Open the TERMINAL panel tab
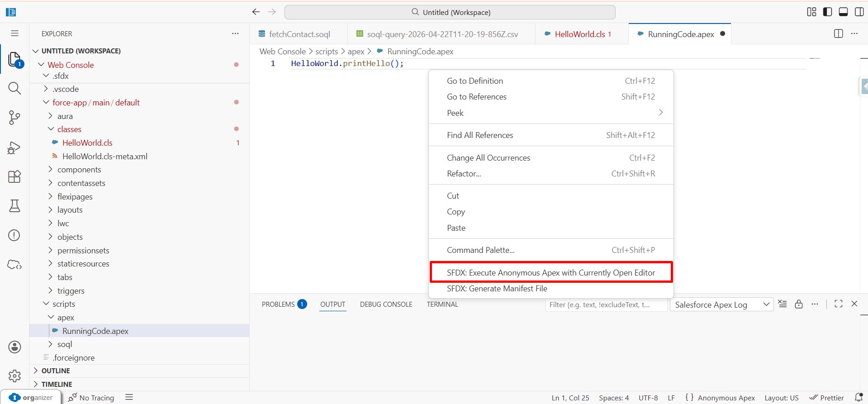The width and height of the screenshot is (868, 404). [442, 304]
